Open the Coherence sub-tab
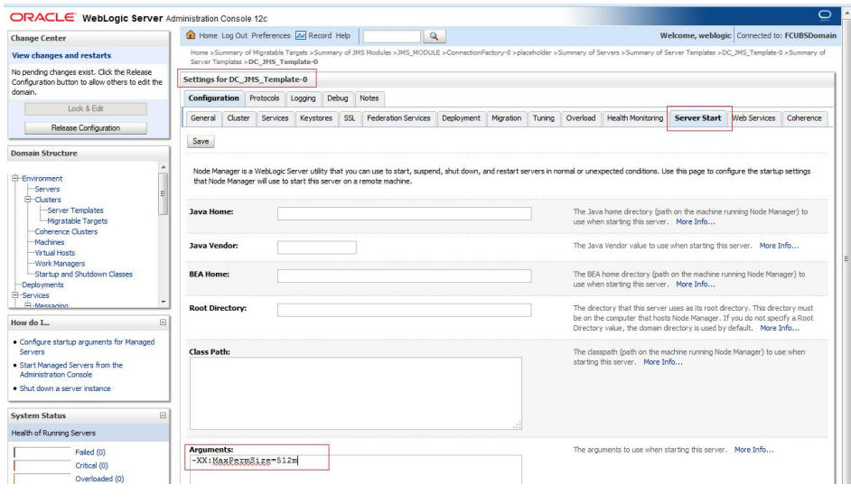The height and width of the screenshot is (504, 851). pyautogui.click(x=804, y=118)
